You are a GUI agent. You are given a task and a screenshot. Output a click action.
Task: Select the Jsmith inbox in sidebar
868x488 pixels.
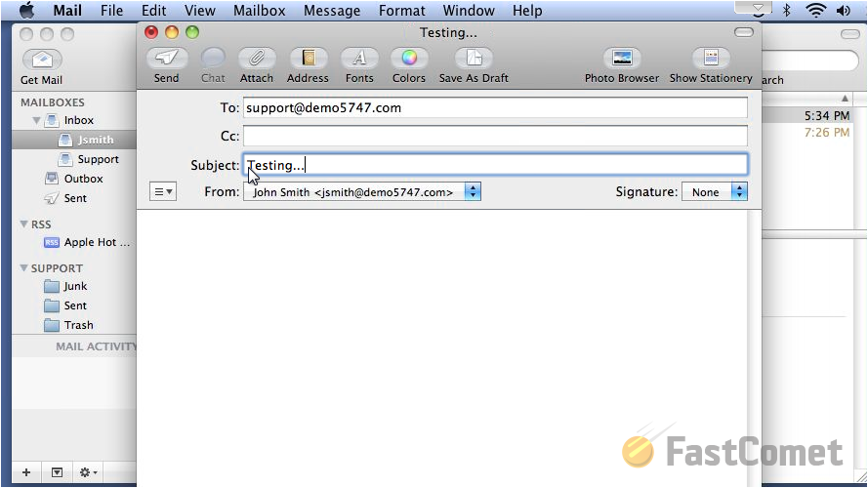coord(74,140)
